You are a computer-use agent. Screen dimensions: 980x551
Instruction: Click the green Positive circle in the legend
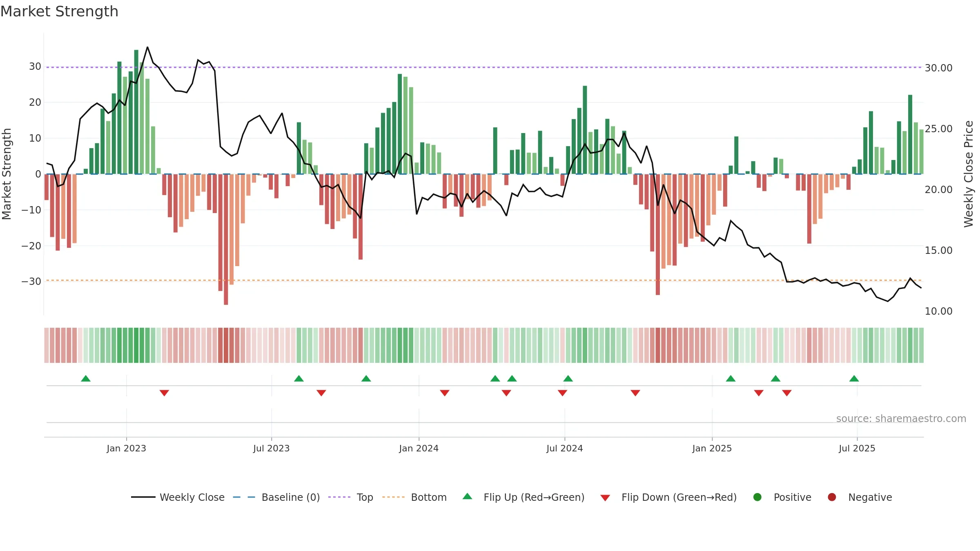(x=757, y=497)
